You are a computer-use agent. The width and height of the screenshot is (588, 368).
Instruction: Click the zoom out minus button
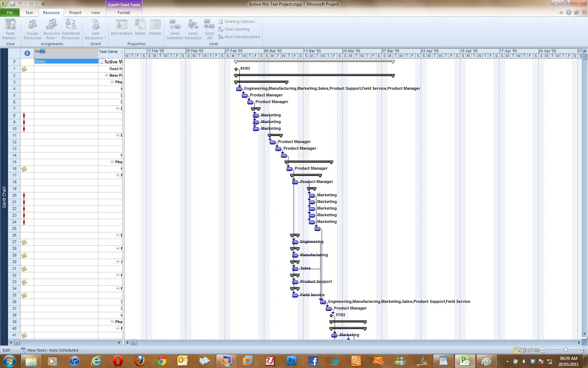(x=543, y=350)
